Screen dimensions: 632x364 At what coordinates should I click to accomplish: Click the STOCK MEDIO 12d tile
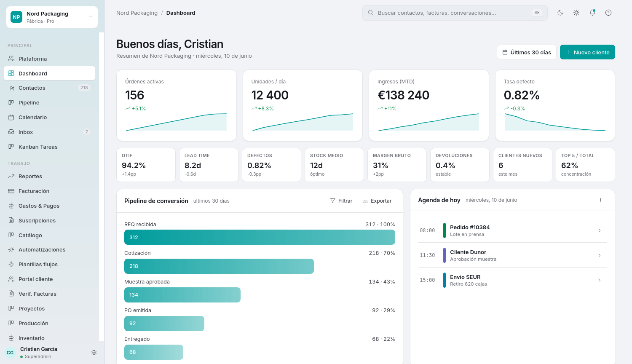334,165
